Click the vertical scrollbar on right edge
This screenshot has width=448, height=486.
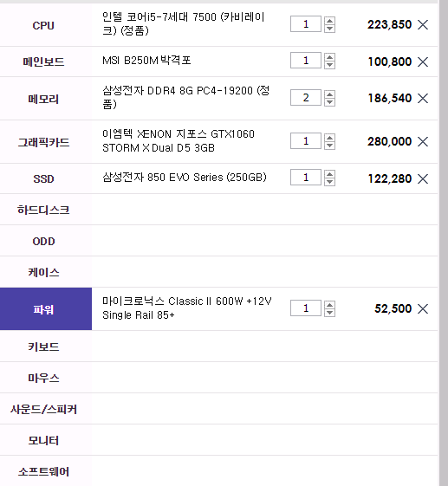tap(444, 243)
